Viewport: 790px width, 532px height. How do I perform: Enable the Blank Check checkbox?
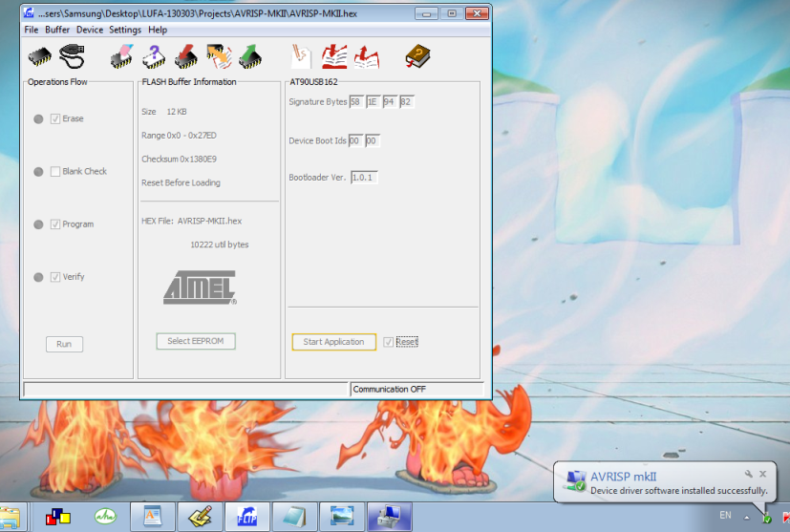coord(55,171)
